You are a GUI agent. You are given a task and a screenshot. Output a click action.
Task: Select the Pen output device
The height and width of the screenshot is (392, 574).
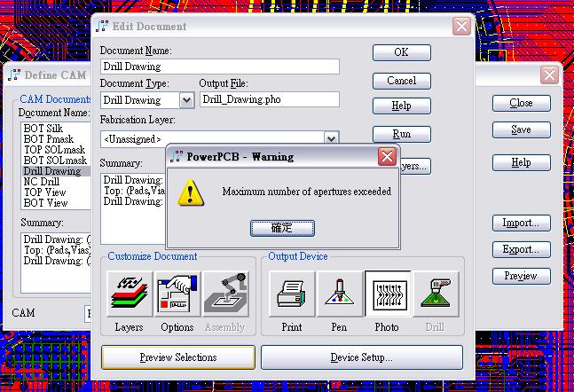click(x=340, y=294)
